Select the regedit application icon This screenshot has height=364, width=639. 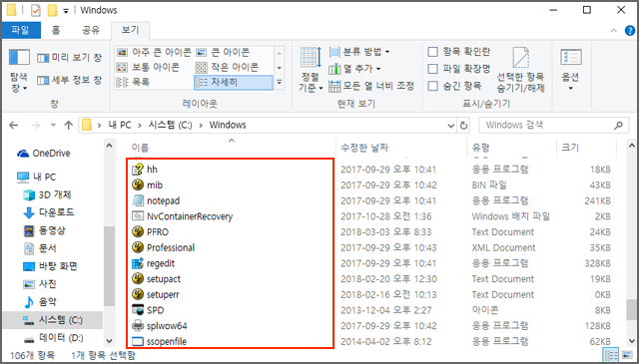point(138,263)
